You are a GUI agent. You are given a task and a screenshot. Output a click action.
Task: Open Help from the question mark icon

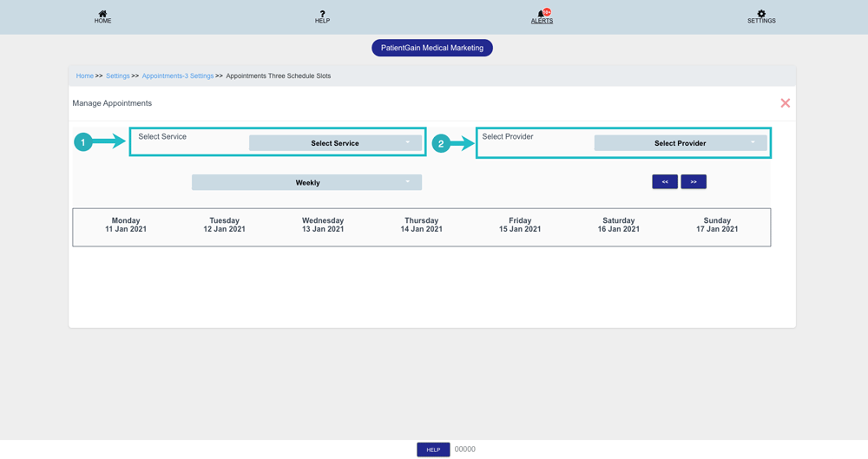(322, 14)
